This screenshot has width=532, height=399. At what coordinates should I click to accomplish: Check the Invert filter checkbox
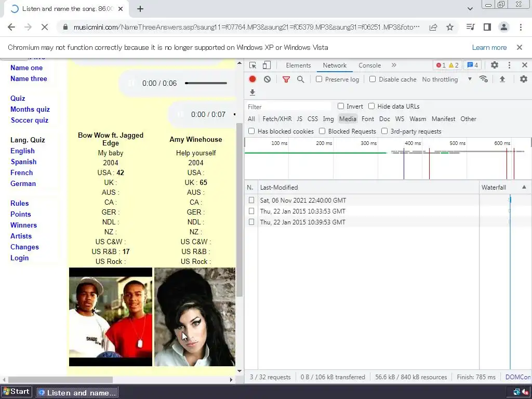(341, 106)
